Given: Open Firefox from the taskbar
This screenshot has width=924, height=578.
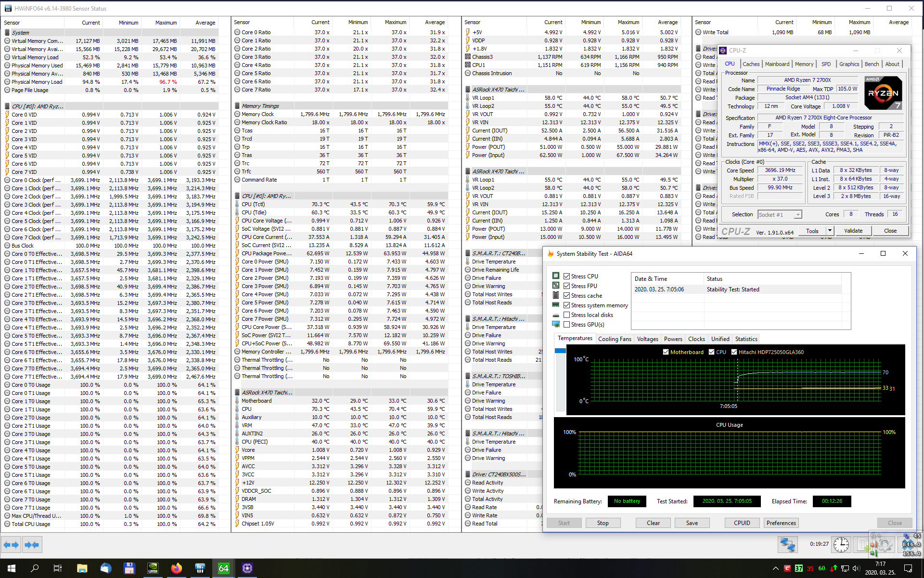Looking at the screenshot, I should (x=177, y=568).
